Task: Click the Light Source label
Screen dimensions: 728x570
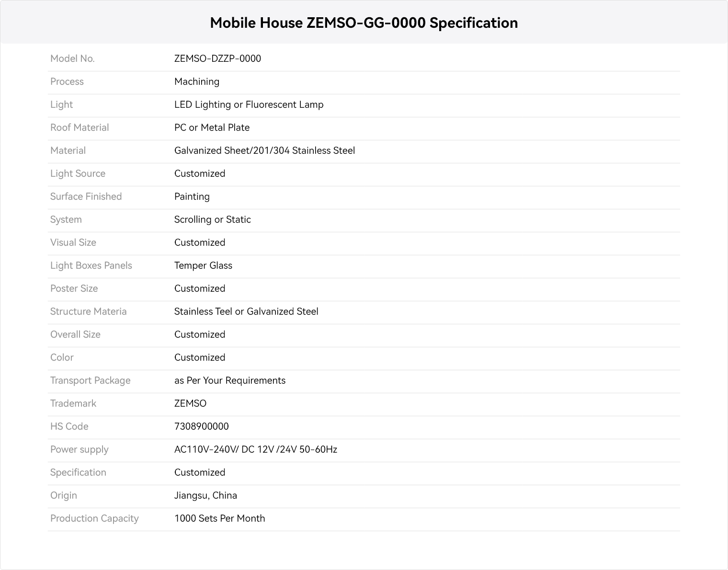Action: point(78,173)
